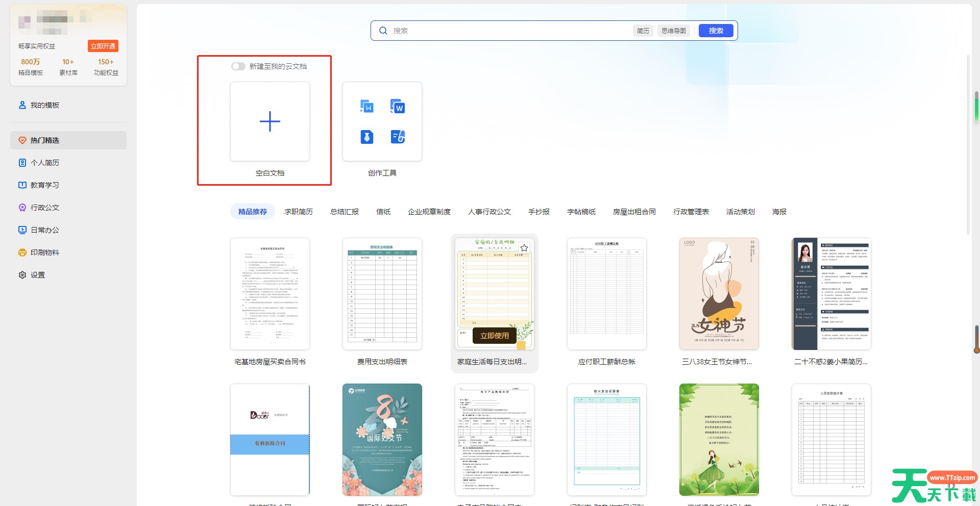Screen dimensions: 980x506
Task: Switch to the 房屋出租合同 tab
Action: [x=634, y=212]
